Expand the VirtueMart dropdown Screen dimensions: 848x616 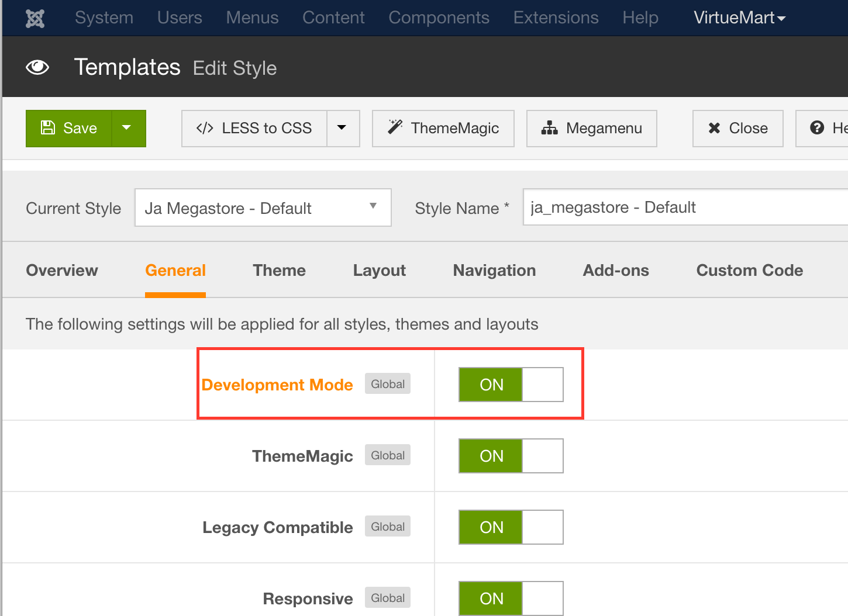pos(739,18)
